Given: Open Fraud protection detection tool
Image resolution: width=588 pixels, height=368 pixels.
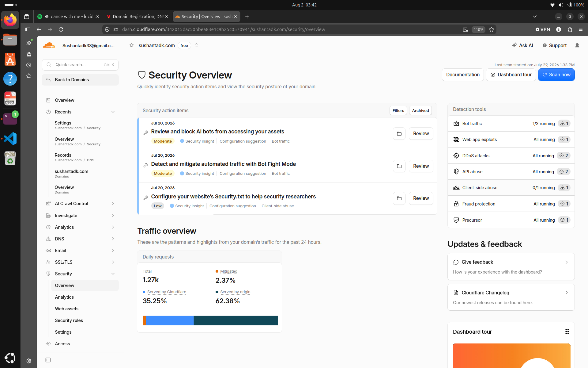Looking at the screenshot, I should click(511, 204).
